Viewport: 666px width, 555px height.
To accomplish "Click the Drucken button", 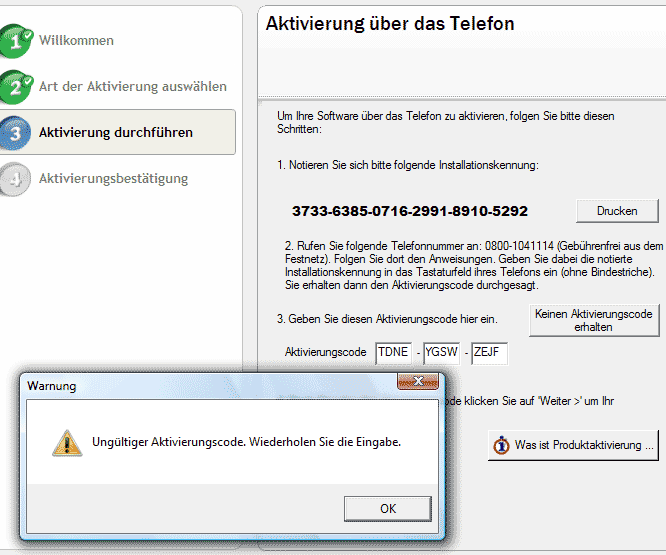I will click(617, 211).
